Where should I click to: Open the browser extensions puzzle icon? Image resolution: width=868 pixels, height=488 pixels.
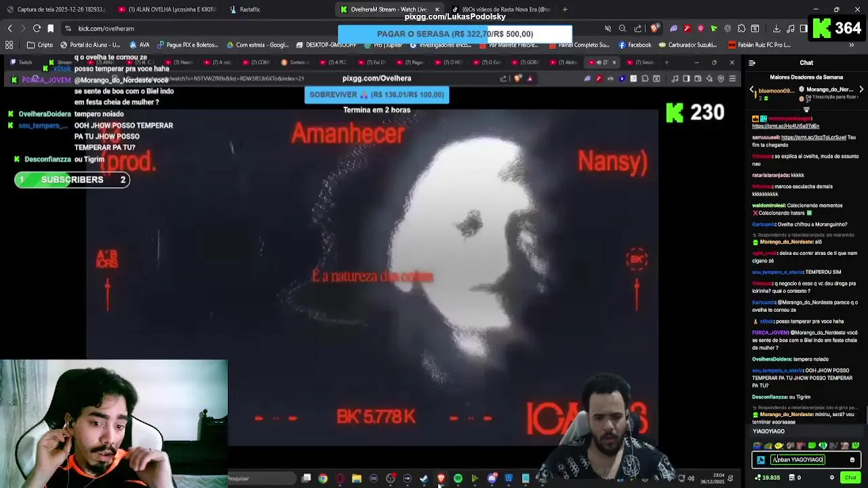coord(741,28)
